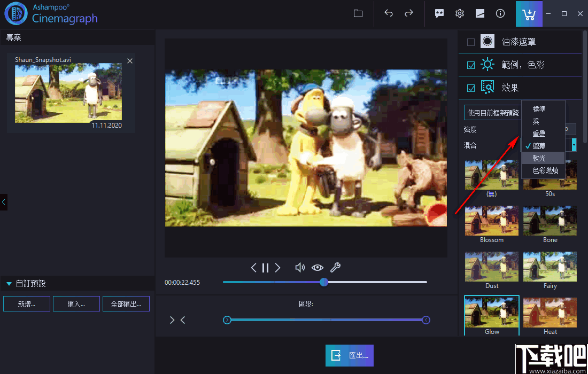Screen dimensions: 588x374
Task: Open the wrench settings below the preview
Action: (335, 268)
